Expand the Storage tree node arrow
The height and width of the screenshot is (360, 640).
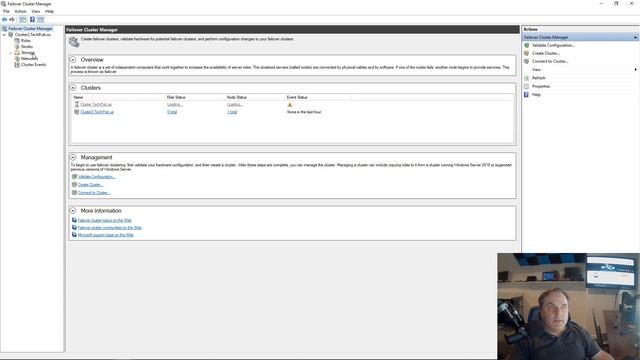[x=11, y=53]
